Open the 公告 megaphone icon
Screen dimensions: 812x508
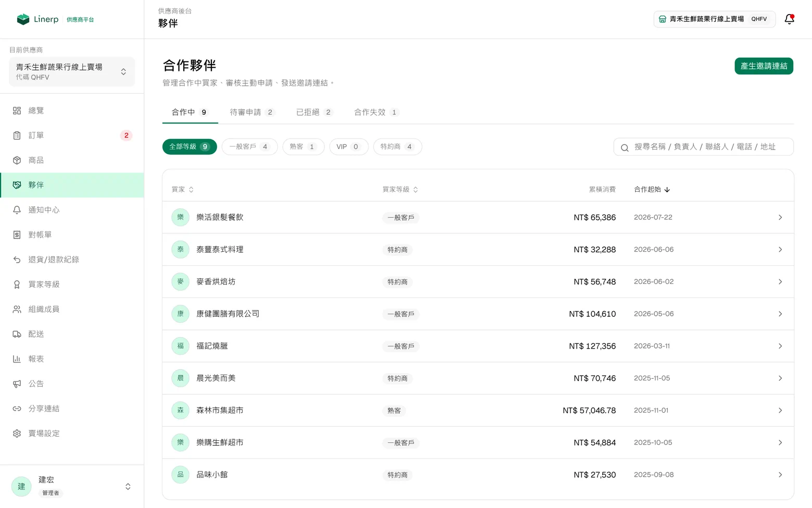[17, 384]
